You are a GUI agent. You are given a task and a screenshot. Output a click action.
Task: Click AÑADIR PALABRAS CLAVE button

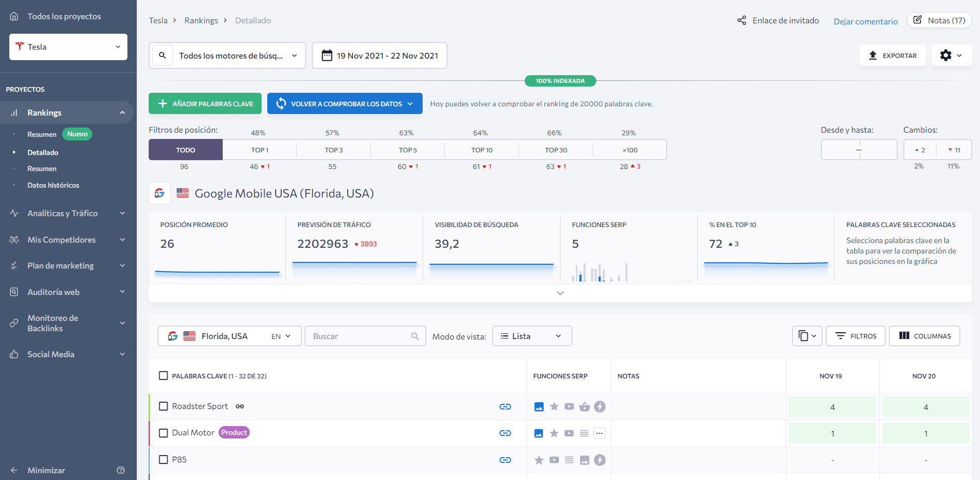coord(205,104)
